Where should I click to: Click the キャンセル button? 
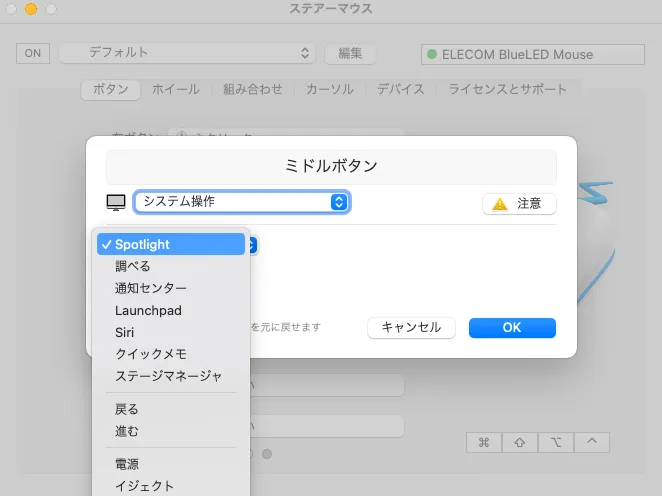click(x=411, y=328)
